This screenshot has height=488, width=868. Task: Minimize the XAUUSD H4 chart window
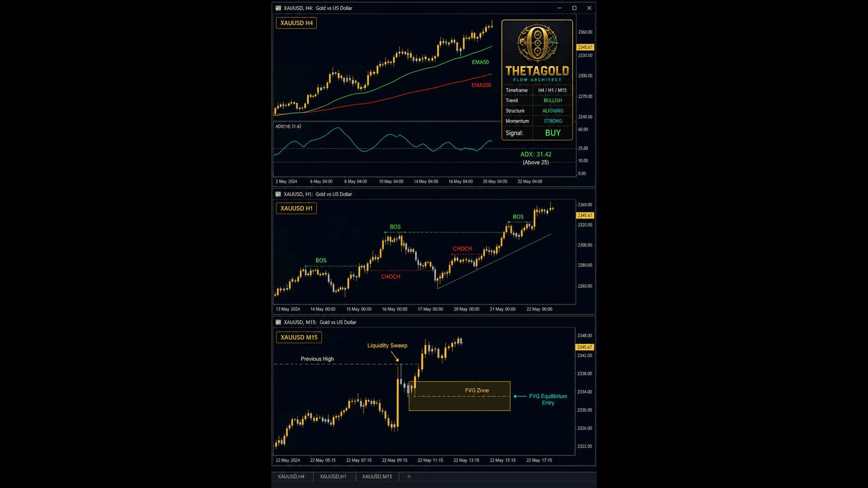559,8
